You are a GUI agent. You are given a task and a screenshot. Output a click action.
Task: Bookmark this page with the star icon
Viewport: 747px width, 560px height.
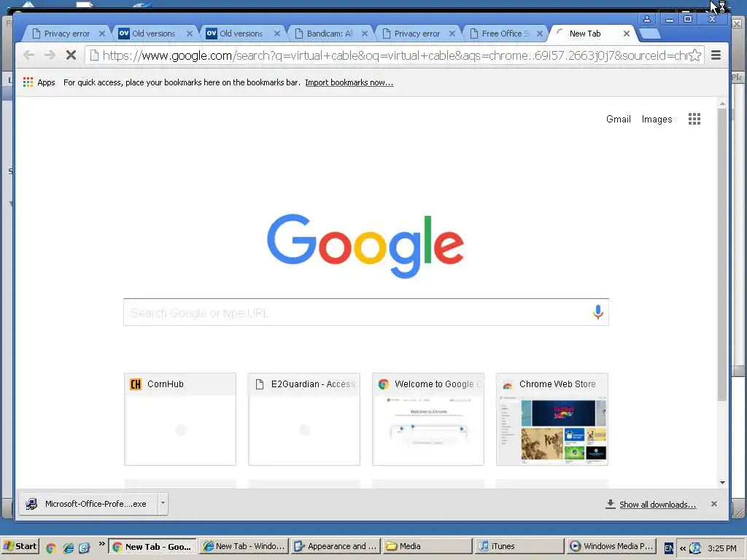click(x=695, y=55)
